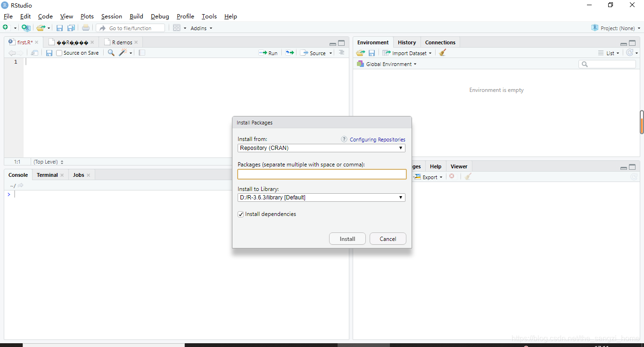This screenshot has width=644, height=347.
Task: Open the Profile menu
Action: pos(185,16)
